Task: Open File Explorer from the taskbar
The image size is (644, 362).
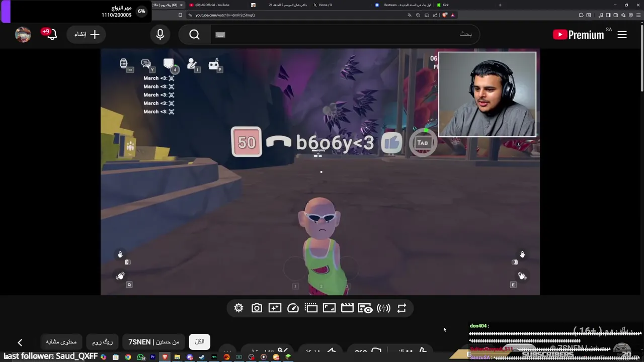Action: point(177,357)
